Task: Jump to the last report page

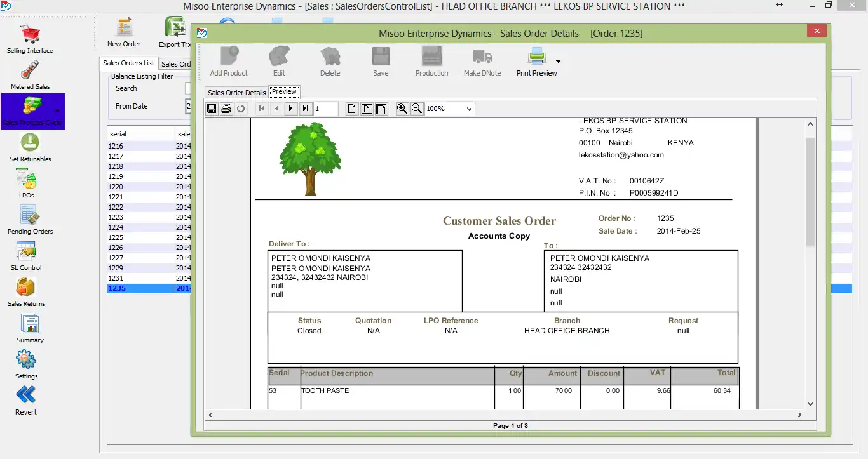Action: (x=306, y=109)
